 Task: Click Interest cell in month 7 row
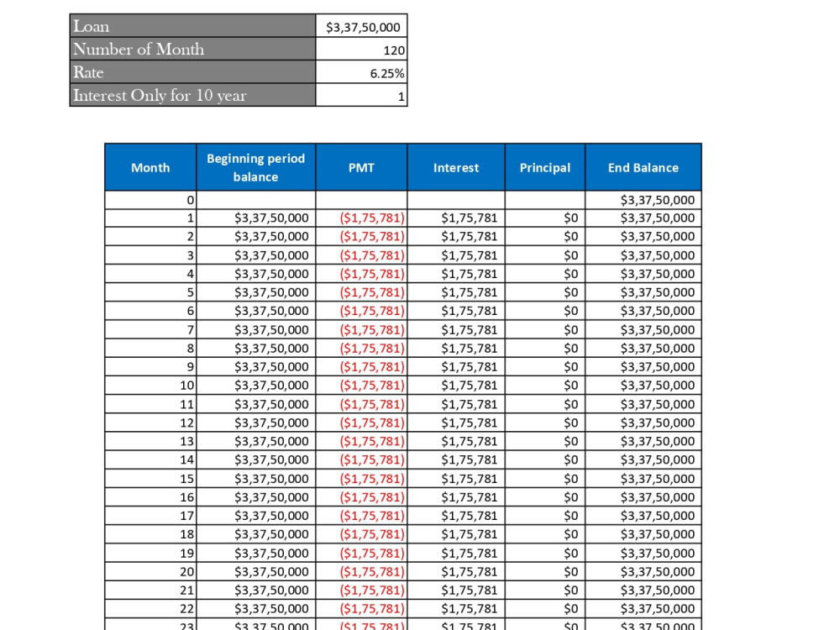(456, 329)
